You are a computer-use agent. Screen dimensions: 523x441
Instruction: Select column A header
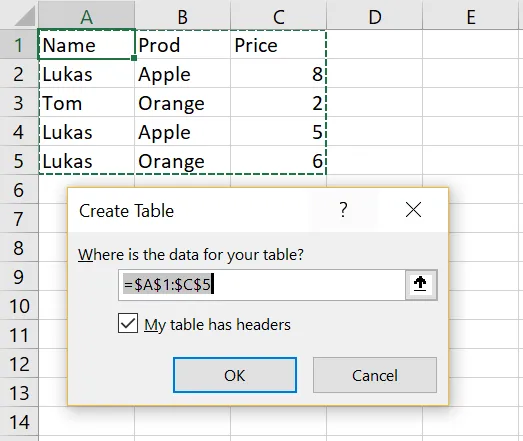(87, 15)
